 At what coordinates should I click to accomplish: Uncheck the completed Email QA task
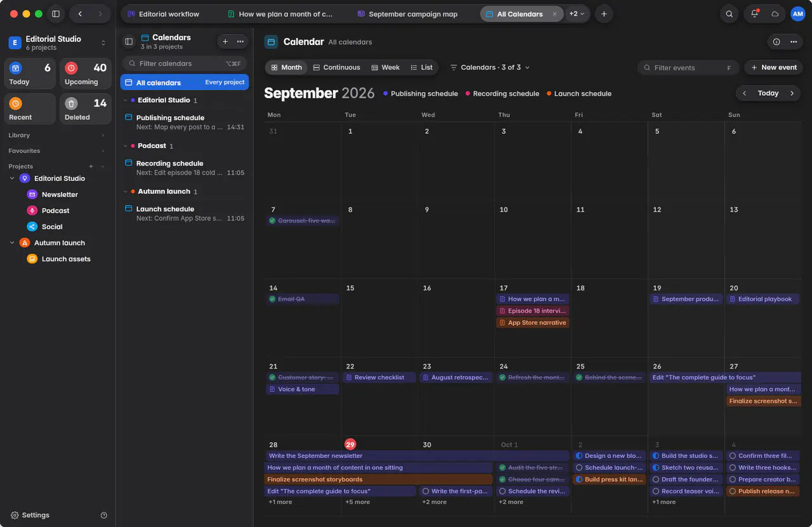click(272, 299)
